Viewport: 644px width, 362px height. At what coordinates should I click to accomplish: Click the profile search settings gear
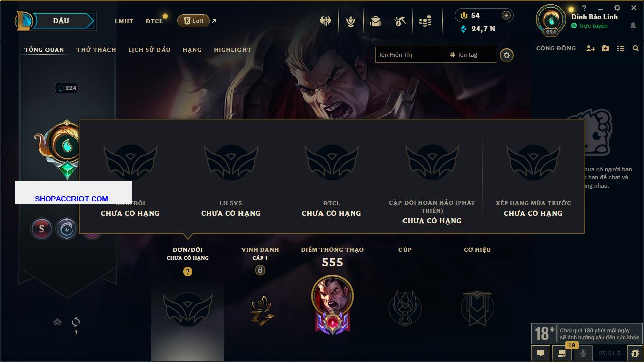tap(507, 55)
